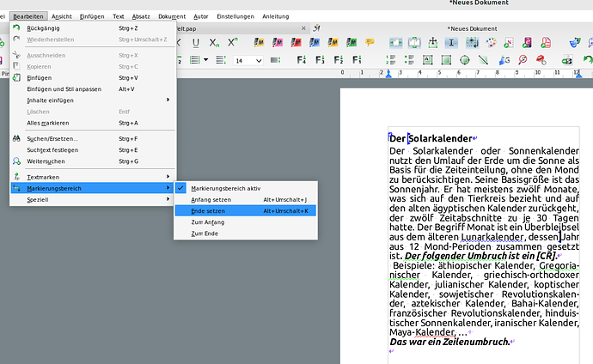Select the yellow highlighter marker
This screenshot has width=593, height=364.
point(259,42)
